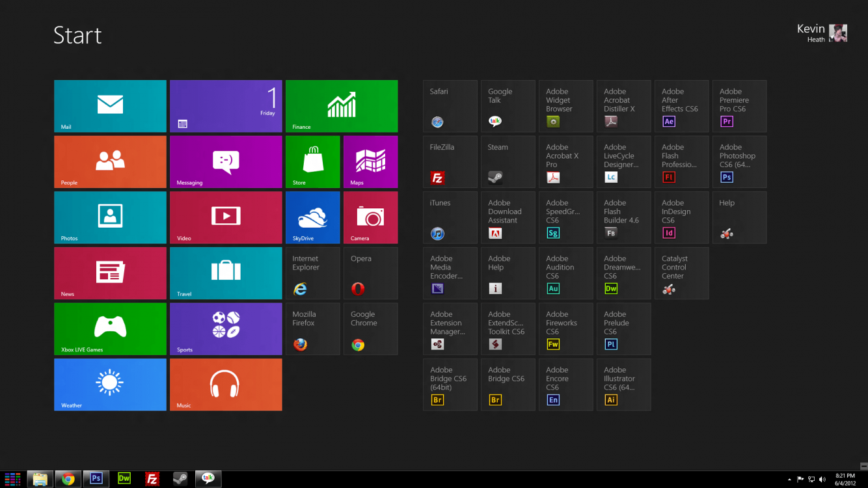Open the Adobe Acrobat X Pro tile
Screen dimensions: 868x488
tap(566, 162)
